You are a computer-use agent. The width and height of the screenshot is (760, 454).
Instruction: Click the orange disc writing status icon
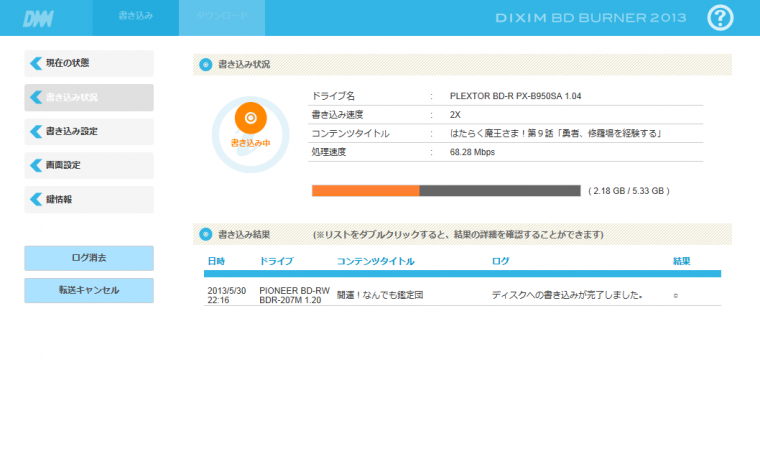tap(251, 118)
